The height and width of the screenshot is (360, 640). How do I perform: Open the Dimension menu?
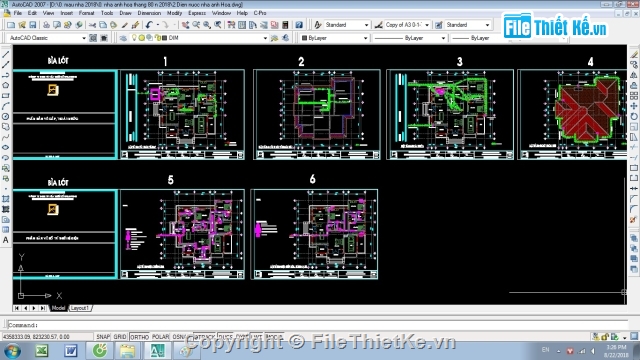(x=149, y=13)
